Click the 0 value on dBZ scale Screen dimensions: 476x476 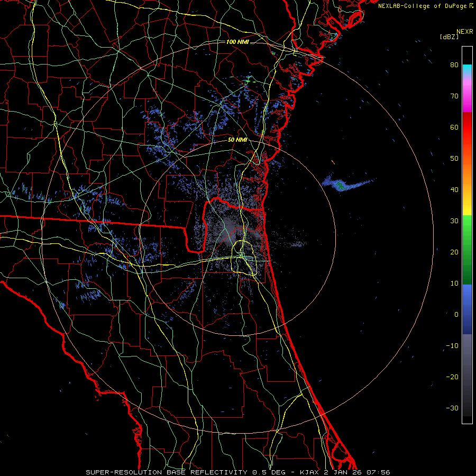point(456,315)
